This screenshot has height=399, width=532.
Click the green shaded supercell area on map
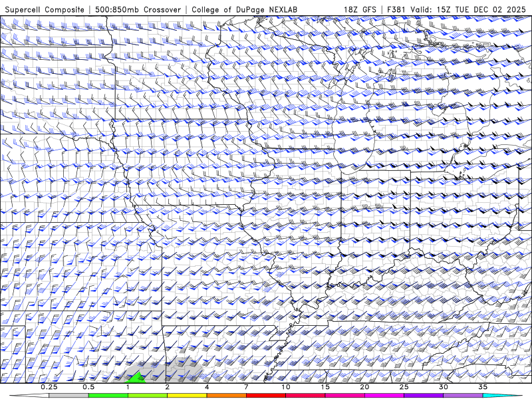click(138, 378)
